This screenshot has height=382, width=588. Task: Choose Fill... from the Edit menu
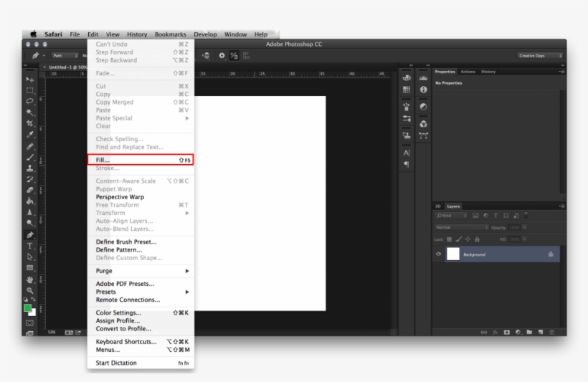(141, 161)
